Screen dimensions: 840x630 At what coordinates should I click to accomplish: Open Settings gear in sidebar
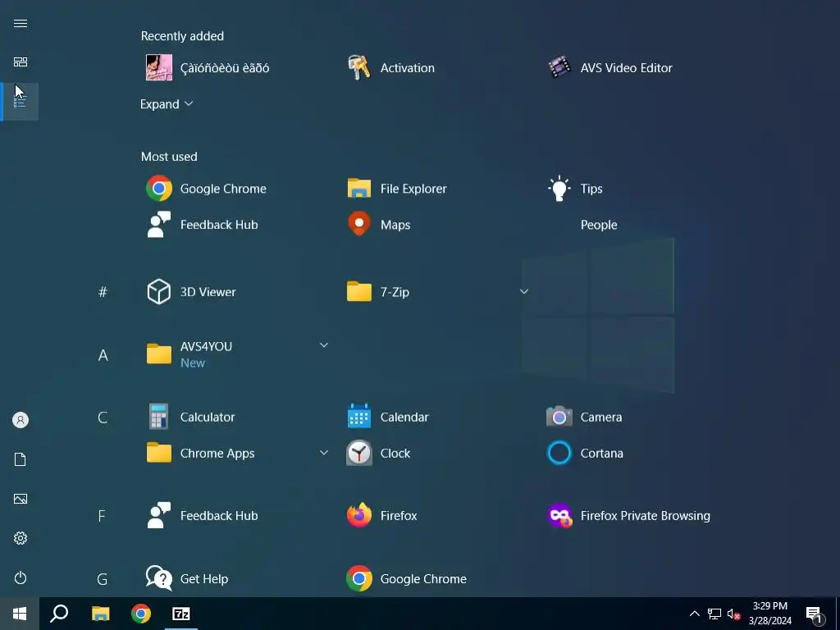click(x=21, y=538)
